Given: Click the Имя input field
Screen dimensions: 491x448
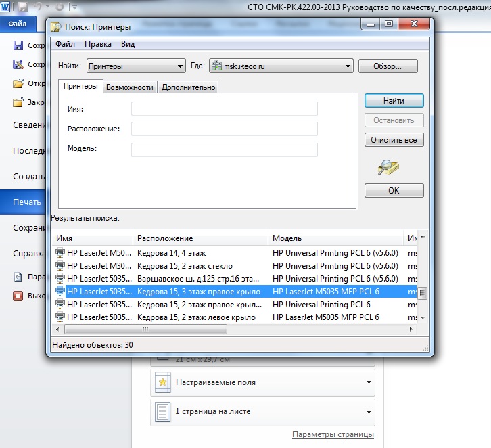Looking at the screenshot, I should 225,109.
